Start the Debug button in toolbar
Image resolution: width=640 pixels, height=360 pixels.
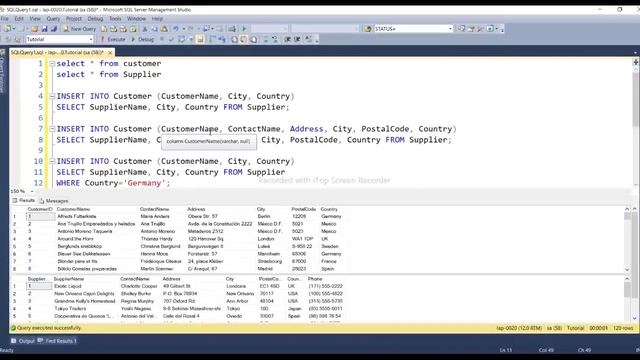142,40
